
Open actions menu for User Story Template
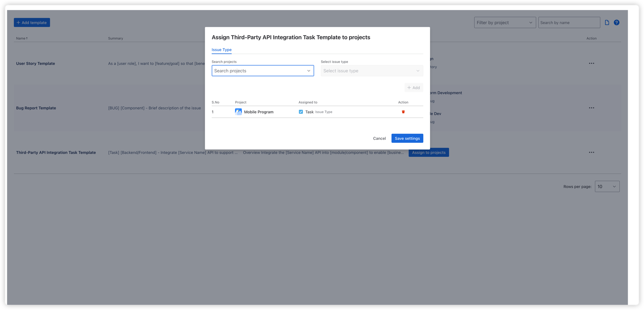(591, 63)
